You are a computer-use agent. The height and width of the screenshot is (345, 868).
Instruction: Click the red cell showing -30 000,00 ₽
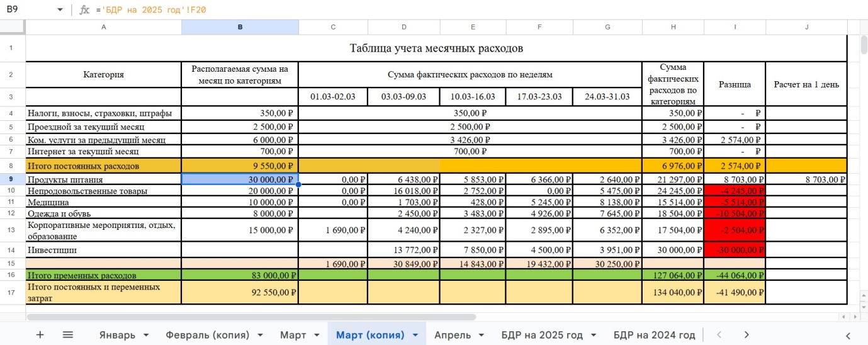pos(734,250)
